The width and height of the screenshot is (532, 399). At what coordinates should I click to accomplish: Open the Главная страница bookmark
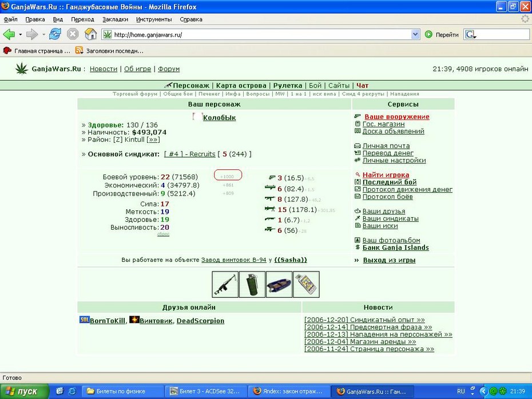coord(37,51)
